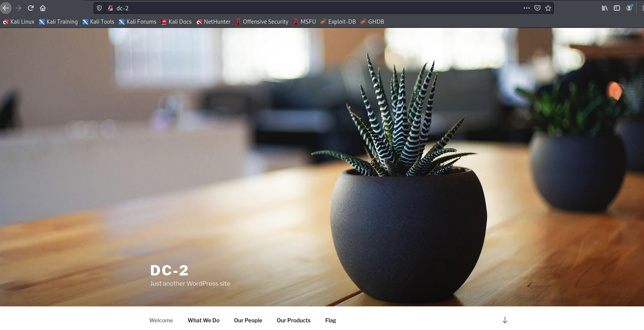
Task: Open Kali Tools bookmark
Action: pos(99,22)
